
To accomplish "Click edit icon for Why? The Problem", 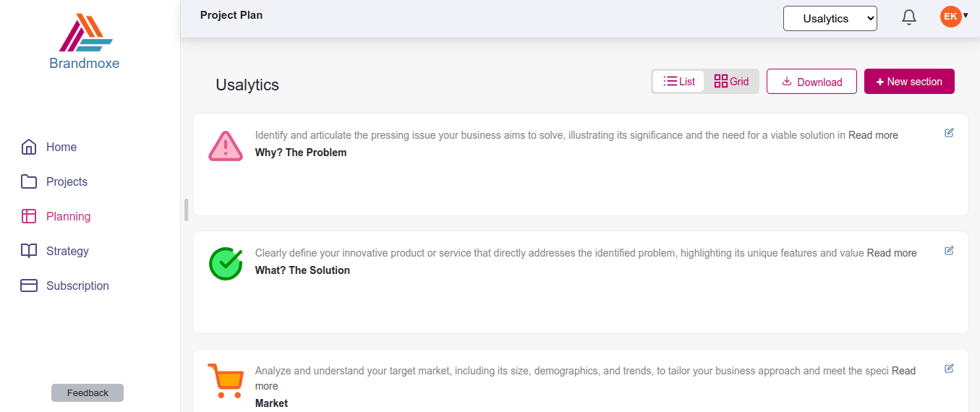I will [x=949, y=133].
